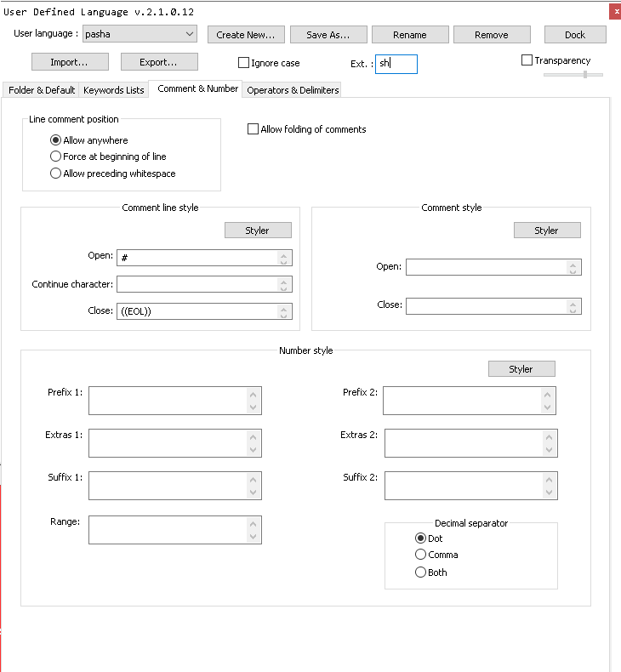Select Comma as decimal separator
This screenshot has height=672, width=621.
[x=420, y=555]
